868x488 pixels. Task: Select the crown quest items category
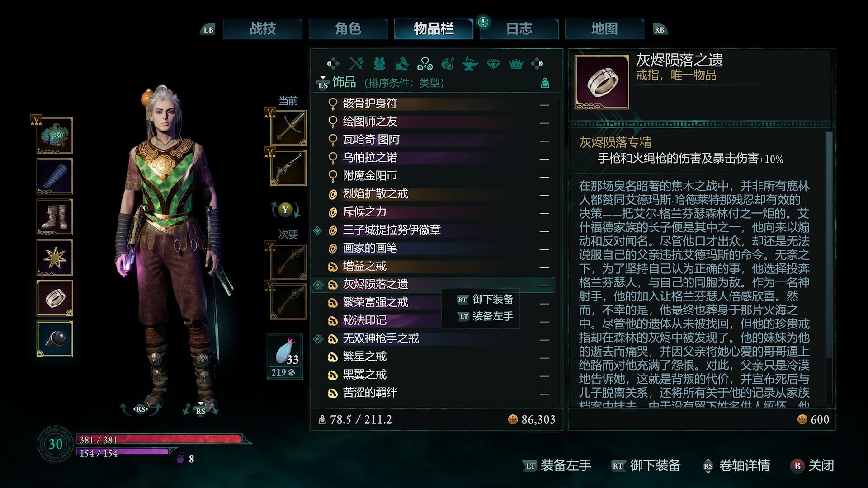(516, 64)
